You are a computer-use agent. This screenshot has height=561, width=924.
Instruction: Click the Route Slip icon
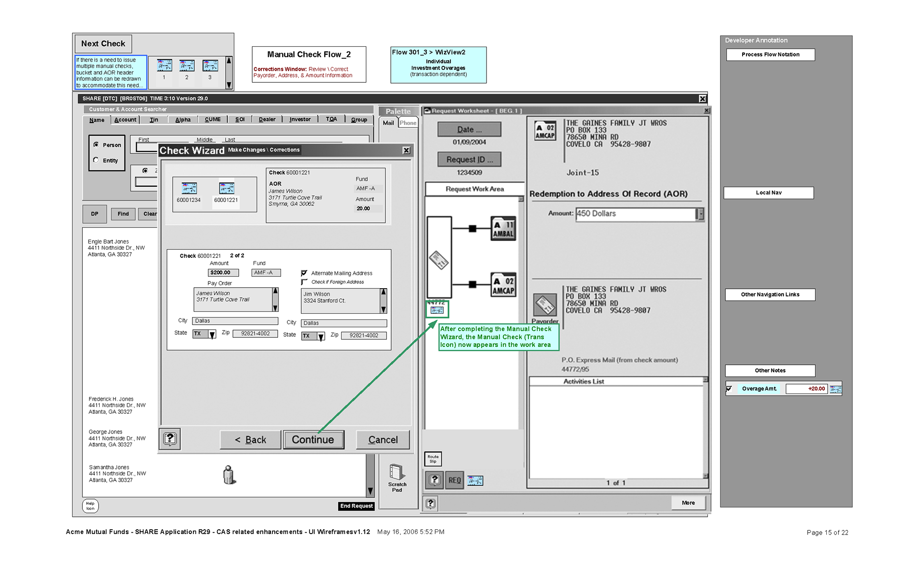433,459
